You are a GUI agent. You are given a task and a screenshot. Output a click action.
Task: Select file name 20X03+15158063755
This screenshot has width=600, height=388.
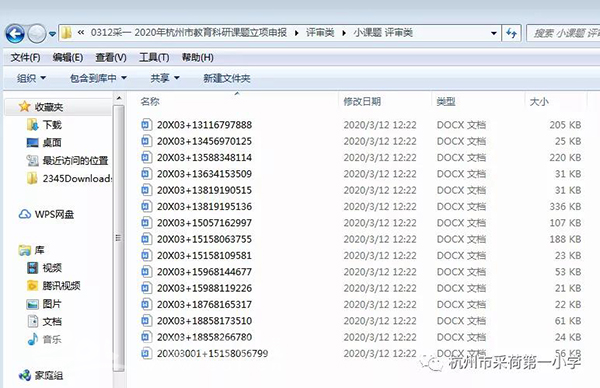(204, 239)
